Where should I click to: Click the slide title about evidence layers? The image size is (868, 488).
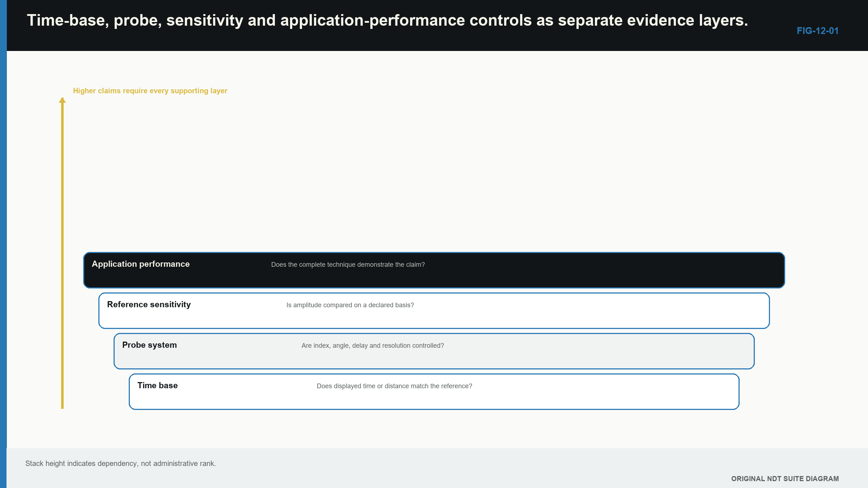(387, 21)
